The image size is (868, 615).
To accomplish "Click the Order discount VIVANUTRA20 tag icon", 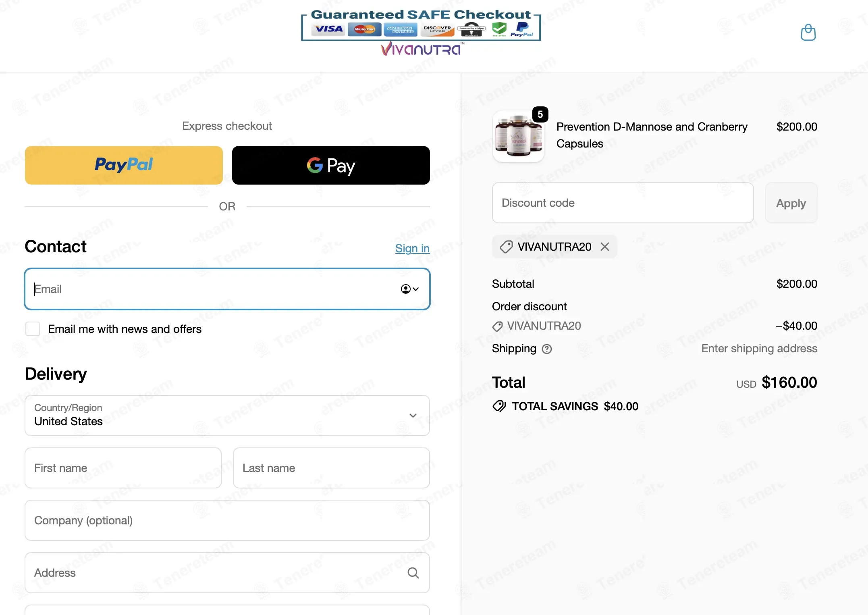I will 498,326.
